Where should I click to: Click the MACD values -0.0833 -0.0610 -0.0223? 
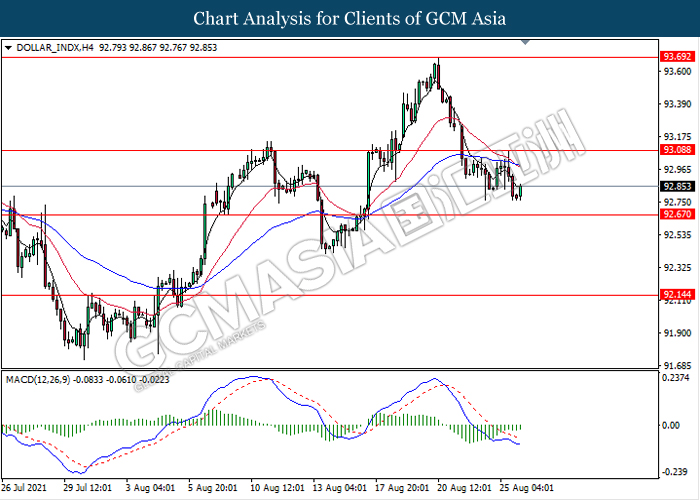coord(121,380)
